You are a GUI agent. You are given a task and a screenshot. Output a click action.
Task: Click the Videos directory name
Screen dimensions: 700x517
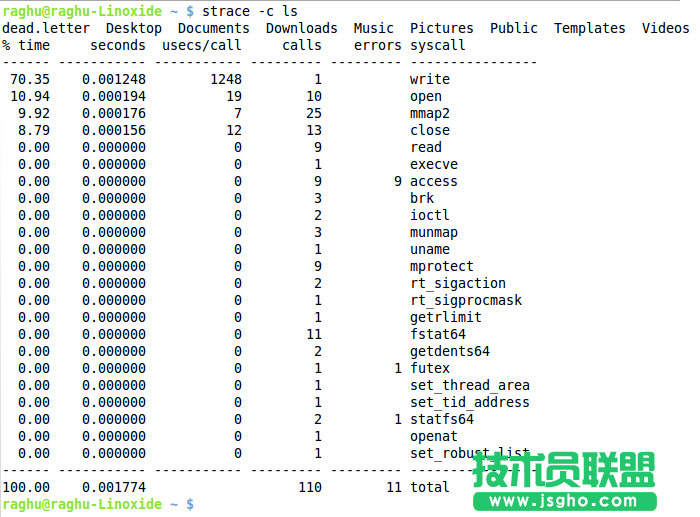665,28
